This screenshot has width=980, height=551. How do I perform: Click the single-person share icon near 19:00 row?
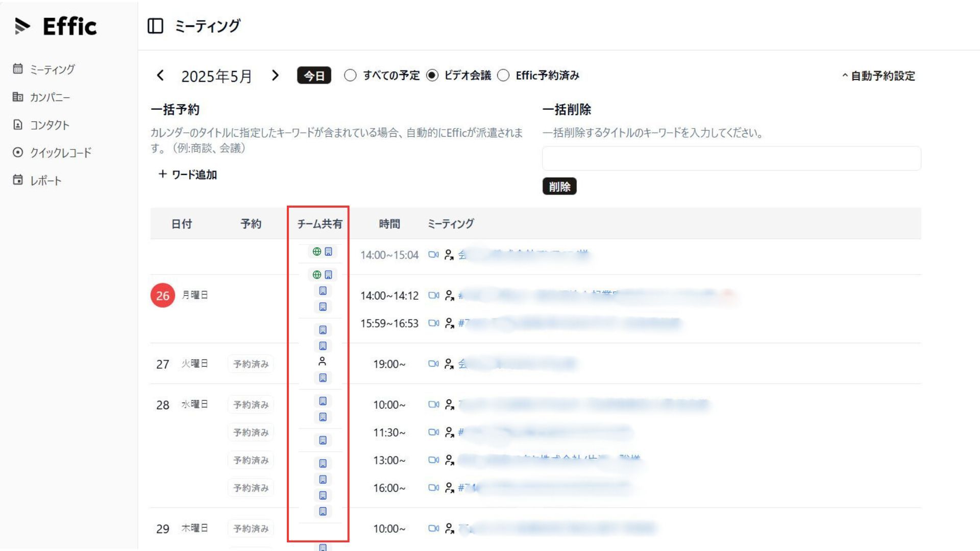coord(322,361)
